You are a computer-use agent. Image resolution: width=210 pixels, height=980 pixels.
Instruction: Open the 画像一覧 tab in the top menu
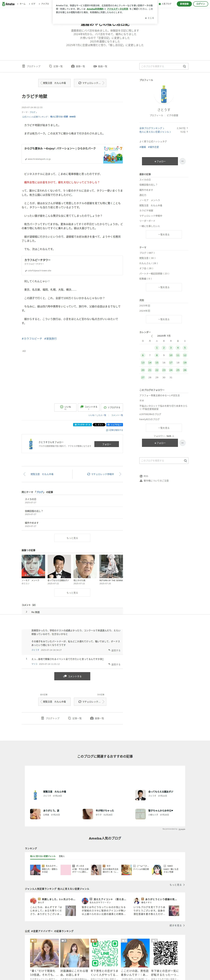78,66
